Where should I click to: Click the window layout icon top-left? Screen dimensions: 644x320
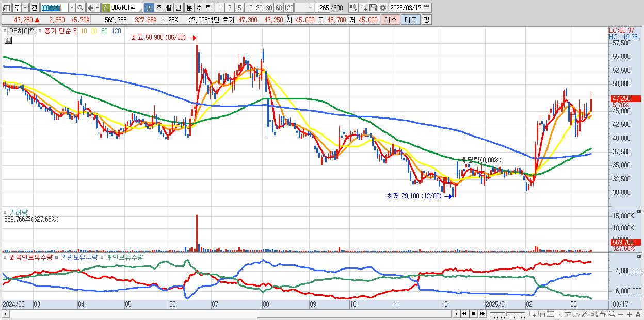(x=6, y=8)
